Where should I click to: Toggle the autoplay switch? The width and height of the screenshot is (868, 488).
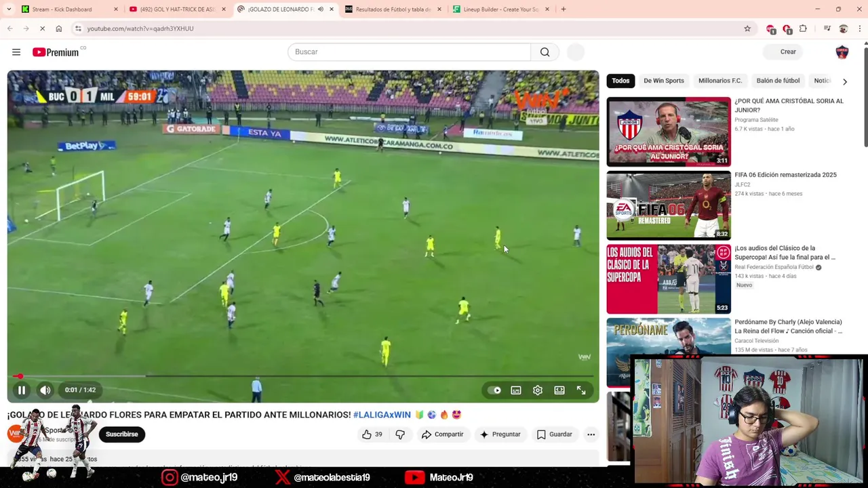pyautogui.click(x=494, y=390)
